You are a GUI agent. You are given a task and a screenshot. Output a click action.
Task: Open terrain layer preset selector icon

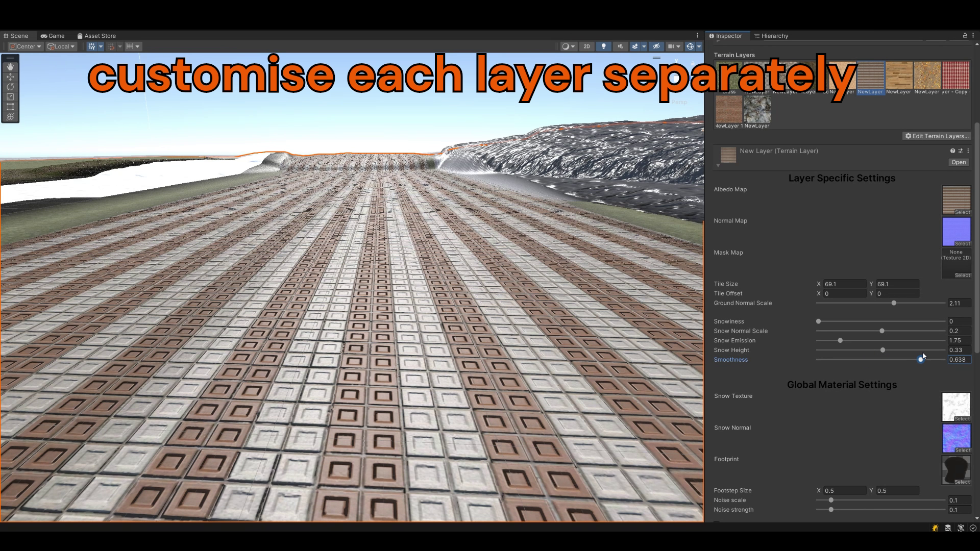(x=960, y=151)
